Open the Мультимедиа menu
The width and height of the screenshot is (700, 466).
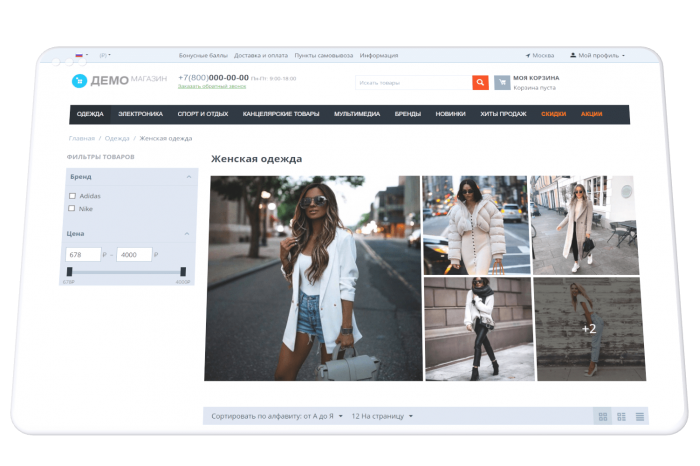point(357,114)
